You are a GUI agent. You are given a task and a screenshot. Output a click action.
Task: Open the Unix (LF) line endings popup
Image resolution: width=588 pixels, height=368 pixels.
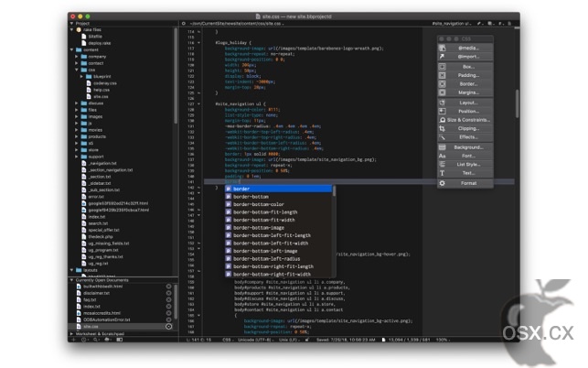(x=289, y=340)
